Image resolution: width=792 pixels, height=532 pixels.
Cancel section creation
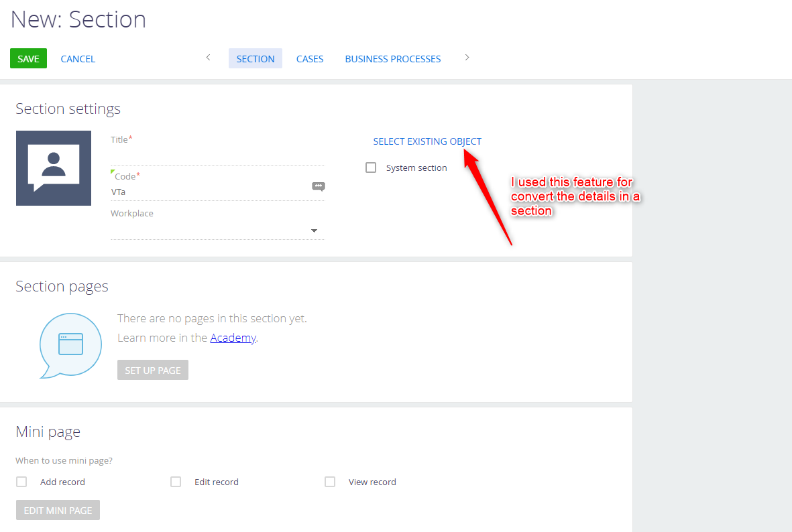click(78, 59)
